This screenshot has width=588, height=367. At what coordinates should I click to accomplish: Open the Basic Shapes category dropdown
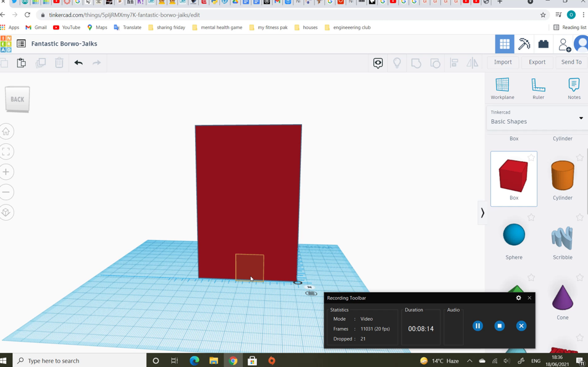581,117
